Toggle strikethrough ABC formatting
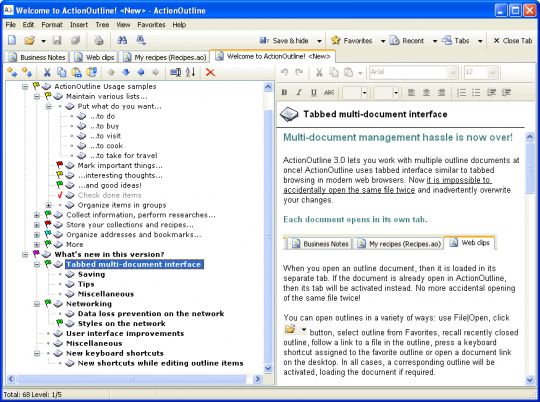The width and height of the screenshot is (540, 402). (329, 92)
